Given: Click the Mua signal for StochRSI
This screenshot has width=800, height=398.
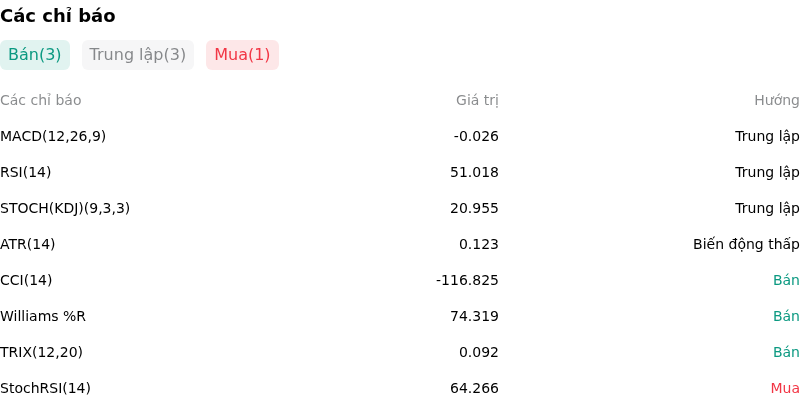Looking at the screenshot, I should [785, 388].
